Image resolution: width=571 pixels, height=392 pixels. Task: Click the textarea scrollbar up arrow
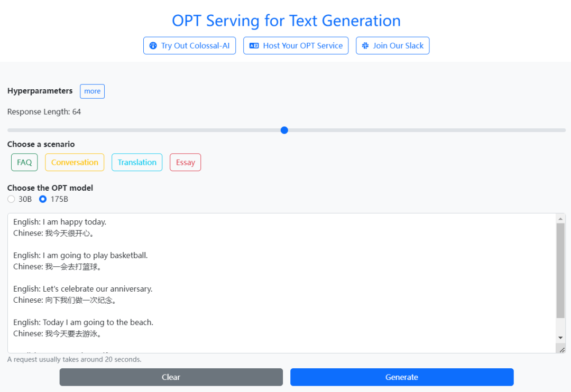click(560, 219)
